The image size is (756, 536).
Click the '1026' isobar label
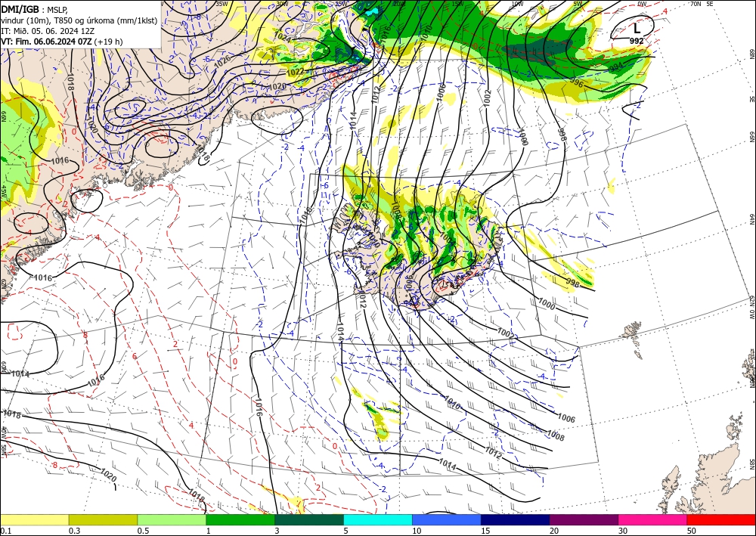(x=222, y=61)
